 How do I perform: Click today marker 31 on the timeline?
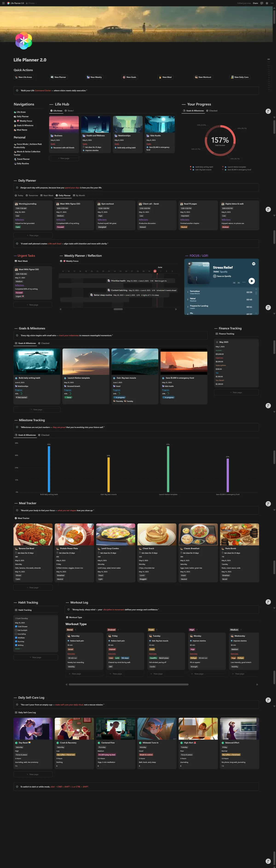point(155,271)
